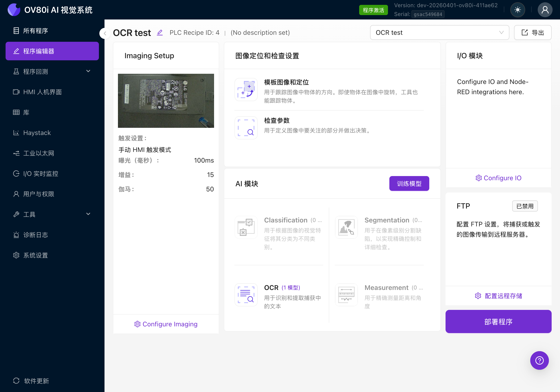
Task: Collapse the sidebar with the arrow button
Action: coord(105,33)
